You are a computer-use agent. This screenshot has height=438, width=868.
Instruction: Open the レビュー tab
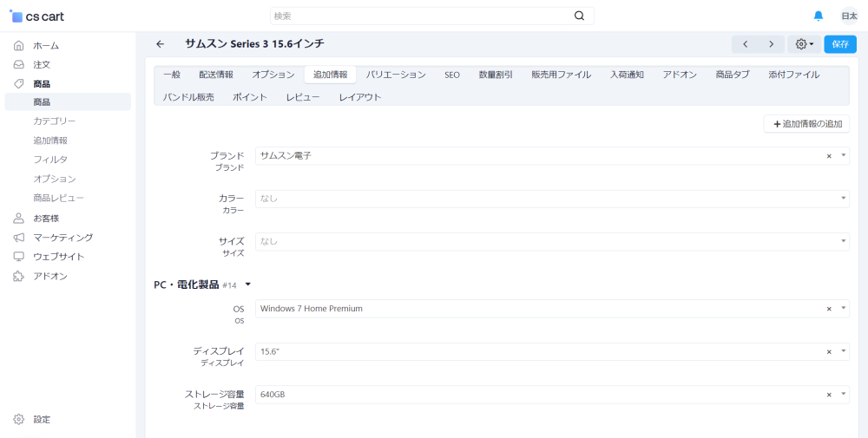303,97
